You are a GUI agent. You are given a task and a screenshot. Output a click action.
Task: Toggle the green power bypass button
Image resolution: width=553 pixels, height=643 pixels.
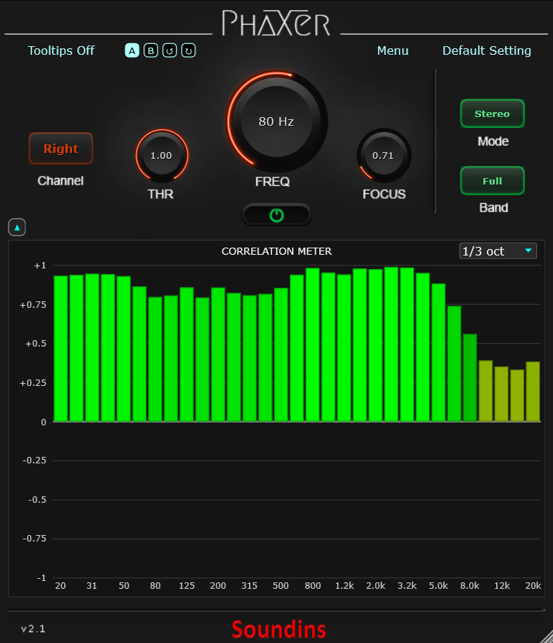pyautogui.click(x=276, y=215)
